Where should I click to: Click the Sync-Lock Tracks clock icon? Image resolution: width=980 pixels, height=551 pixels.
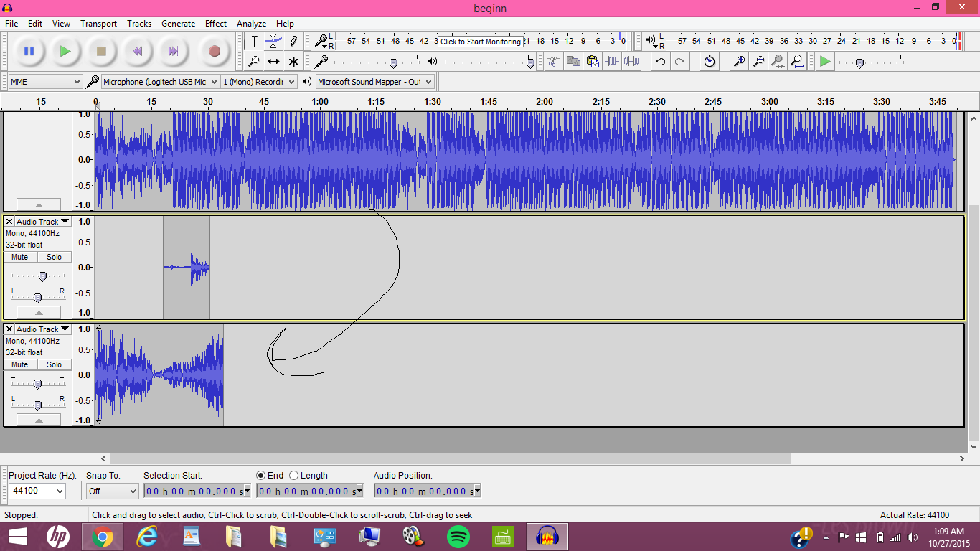pyautogui.click(x=709, y=61)
